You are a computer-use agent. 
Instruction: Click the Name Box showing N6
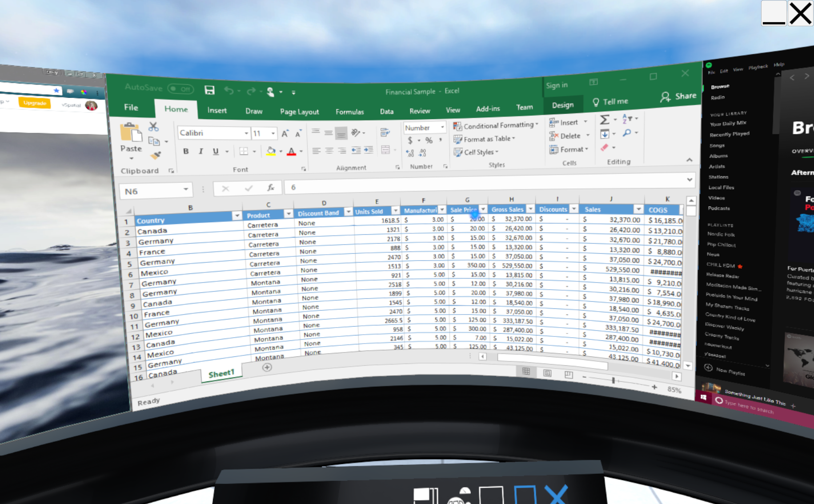(156, 191)
